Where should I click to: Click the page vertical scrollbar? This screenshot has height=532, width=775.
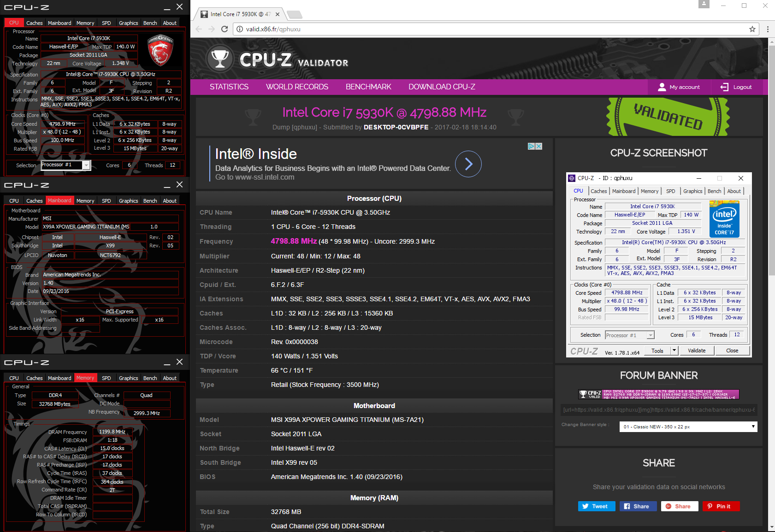click(x=771, y=161)
